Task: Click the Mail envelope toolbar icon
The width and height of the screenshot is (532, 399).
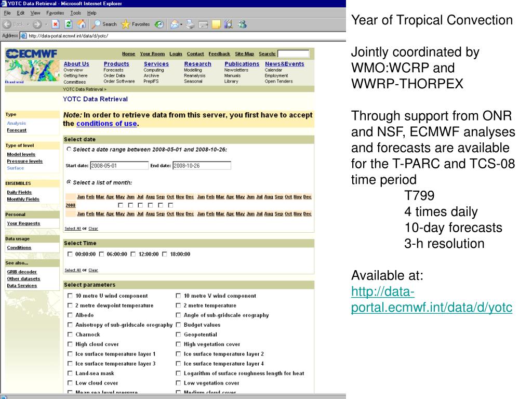Action: tap(175, 24)
